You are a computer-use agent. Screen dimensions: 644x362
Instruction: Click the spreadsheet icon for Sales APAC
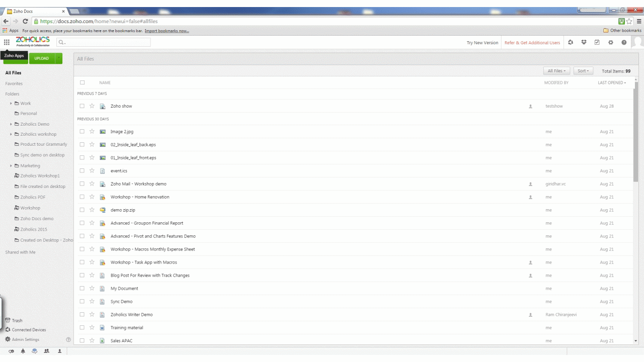(x=102, y=340)
